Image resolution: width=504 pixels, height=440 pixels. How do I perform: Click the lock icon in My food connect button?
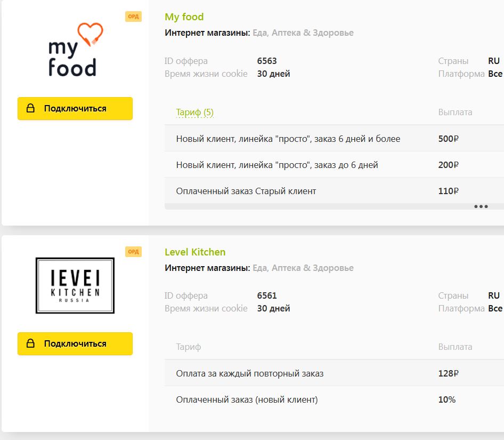30,109
